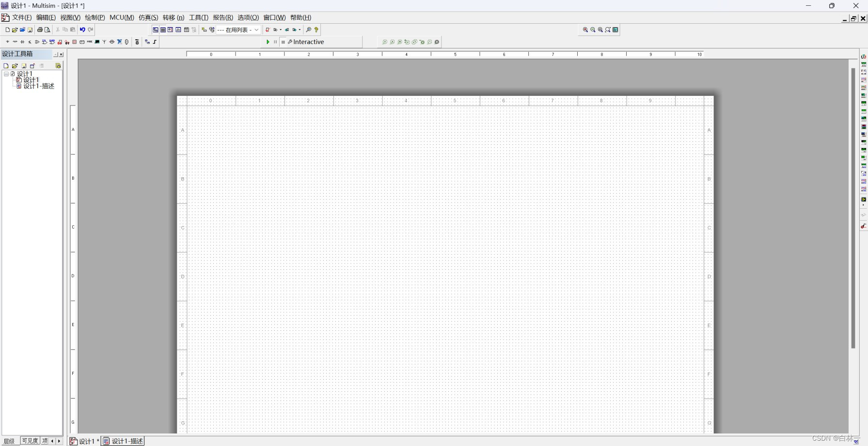Open the 仿真(S) menu
The height and width of the screenshot is (446, 868).
pyautogui.click(x=148, y=17)
